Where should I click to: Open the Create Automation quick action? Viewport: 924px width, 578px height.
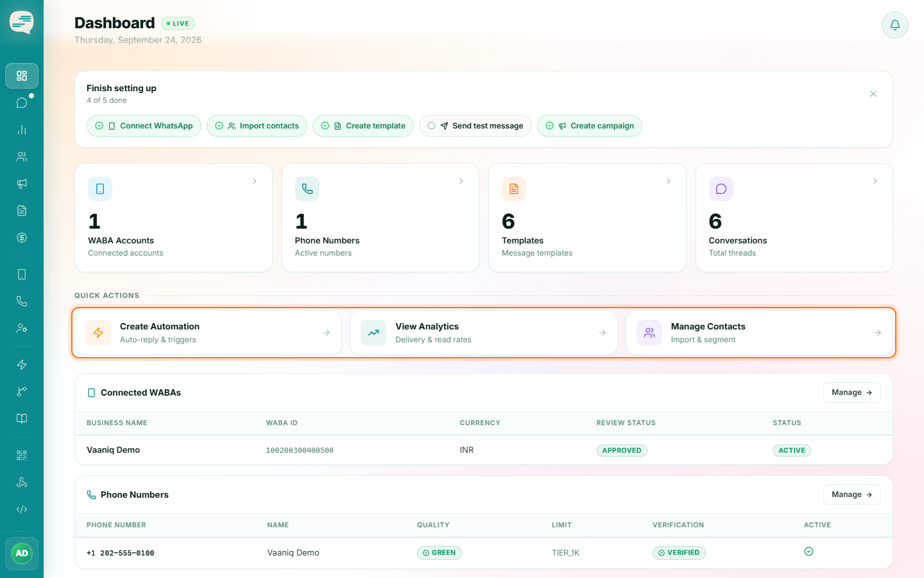[x=209, y=333]
